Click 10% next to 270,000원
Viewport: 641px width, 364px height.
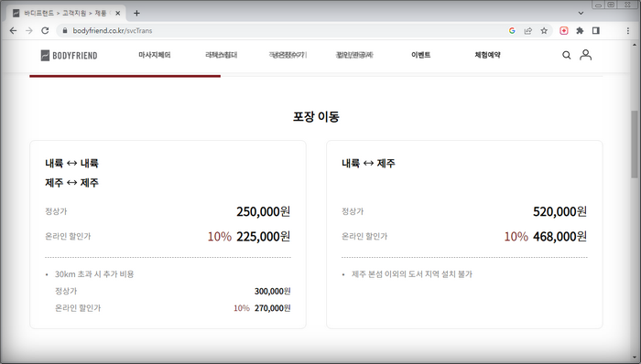coord(242,308)
